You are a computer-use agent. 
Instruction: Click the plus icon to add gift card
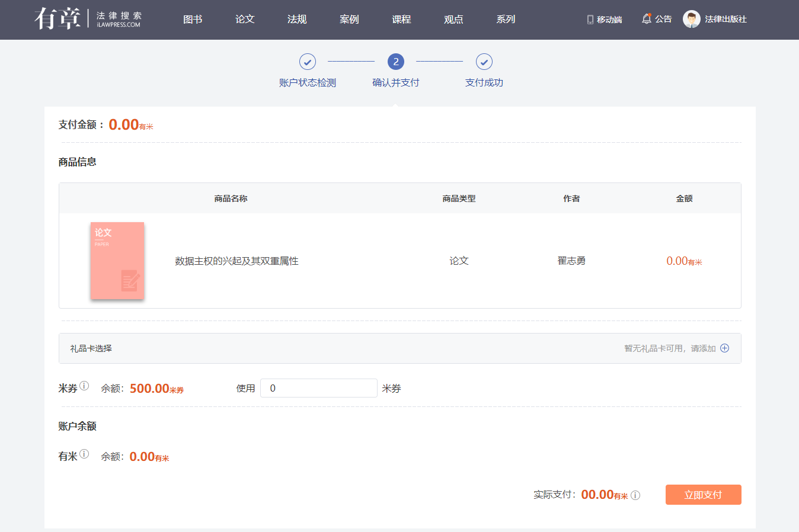pos(724,348)
